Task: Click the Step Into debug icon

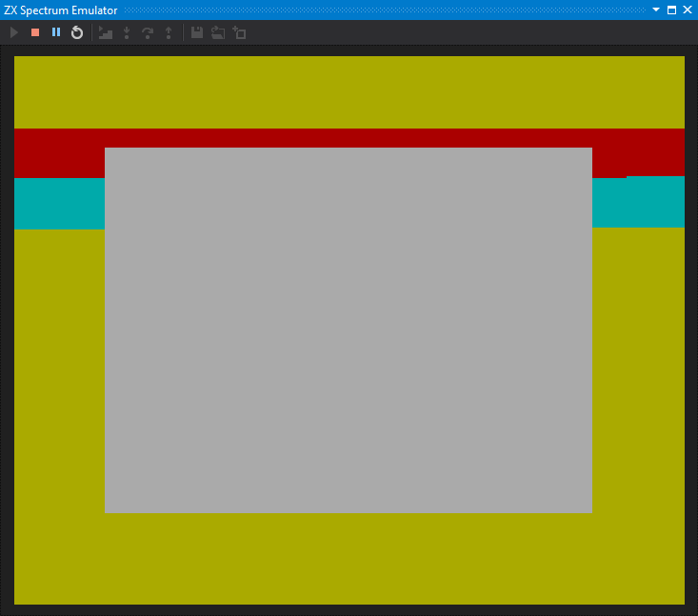Action: coord(127,32)
